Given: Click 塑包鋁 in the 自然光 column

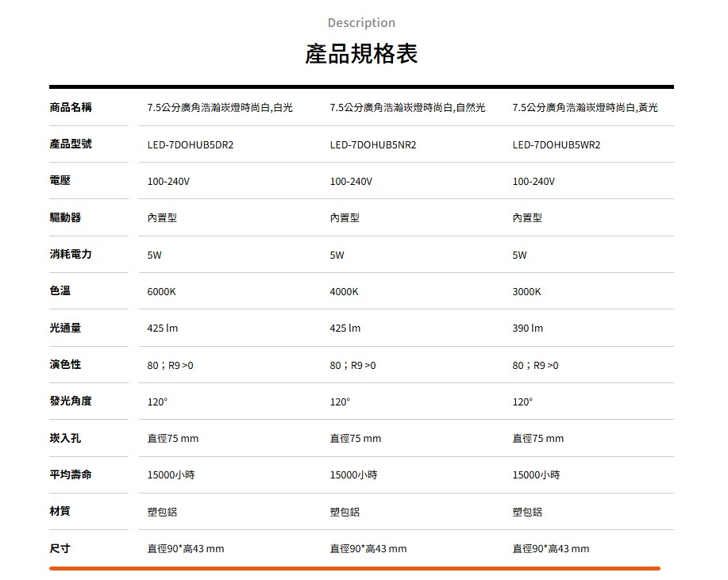Looking at the screenshot, I should (x=345, y=512).
